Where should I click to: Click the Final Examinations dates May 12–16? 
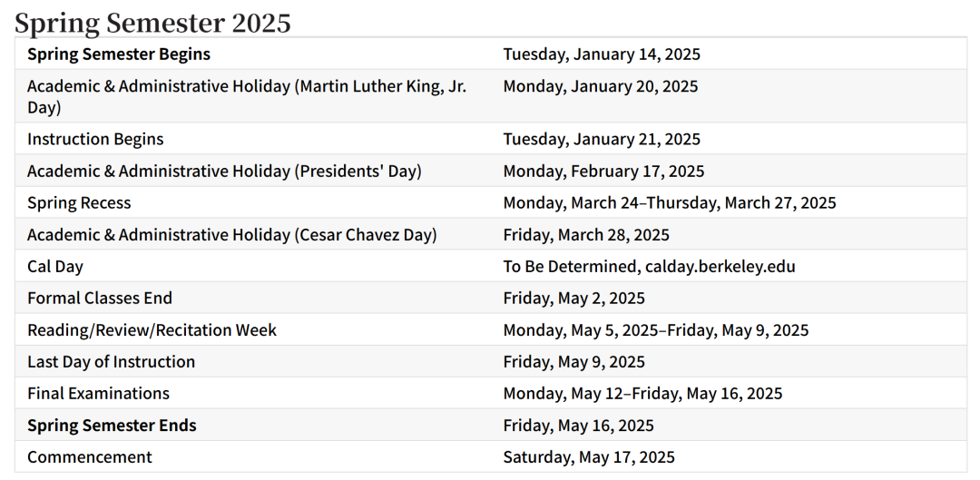(642, 394)
